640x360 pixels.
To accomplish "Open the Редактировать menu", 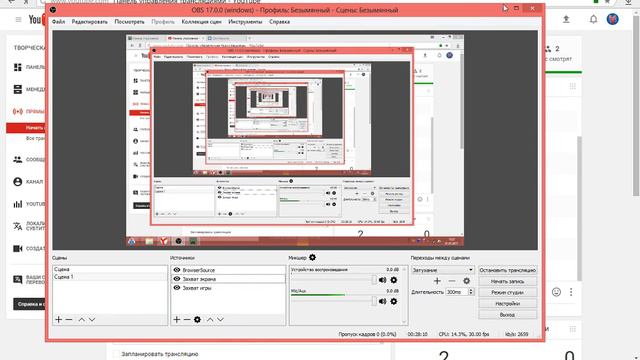I will tap(89, 22).
